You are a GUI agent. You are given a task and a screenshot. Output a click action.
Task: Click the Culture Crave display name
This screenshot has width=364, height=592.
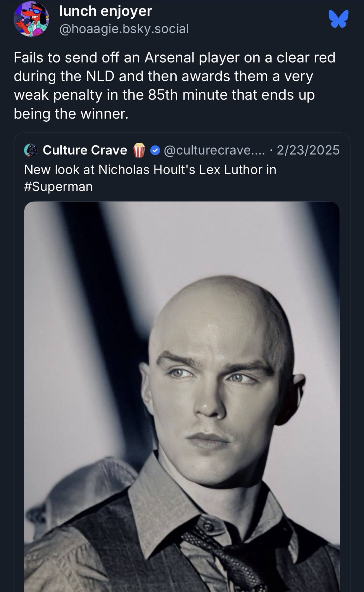(85, 150)
